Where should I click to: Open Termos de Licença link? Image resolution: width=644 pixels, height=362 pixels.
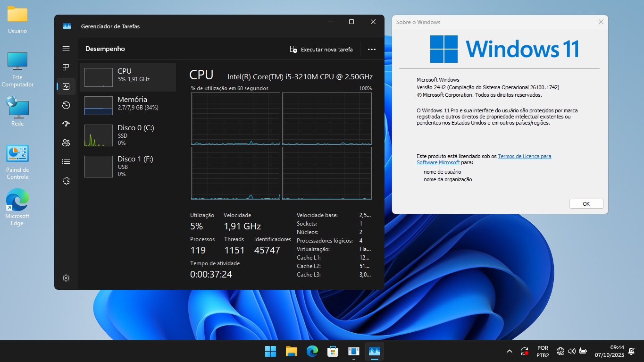point(524,156)
